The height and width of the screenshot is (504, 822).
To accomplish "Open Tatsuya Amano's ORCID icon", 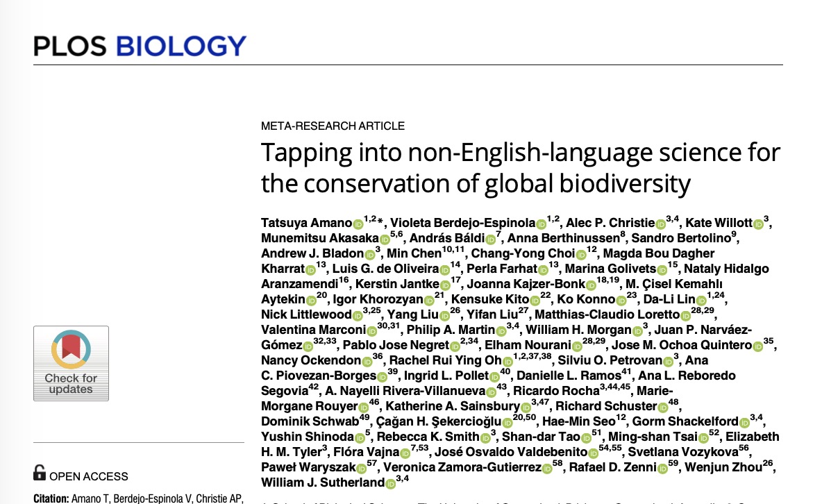I will pyautogui.click(x=358, y=224).
